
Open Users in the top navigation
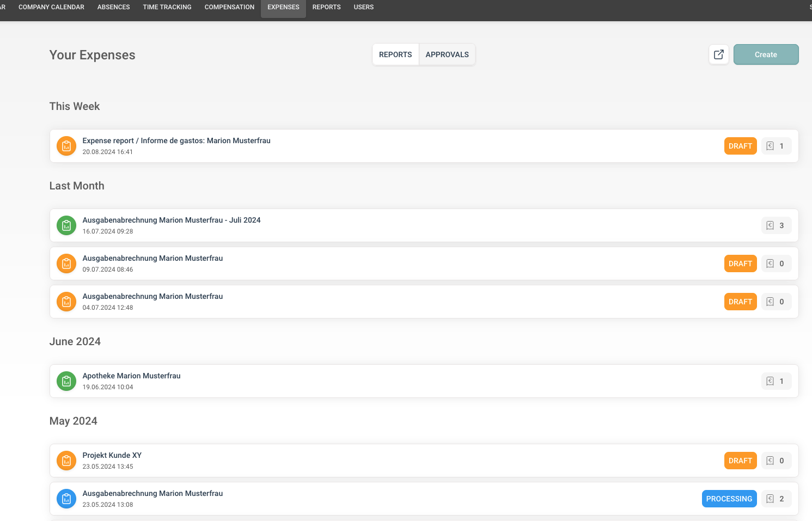363,7
